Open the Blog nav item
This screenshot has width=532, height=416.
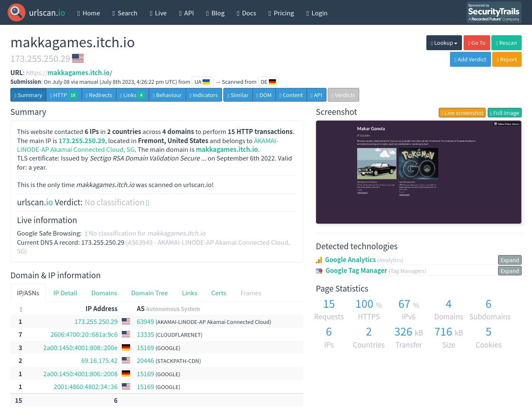point(215,13)
